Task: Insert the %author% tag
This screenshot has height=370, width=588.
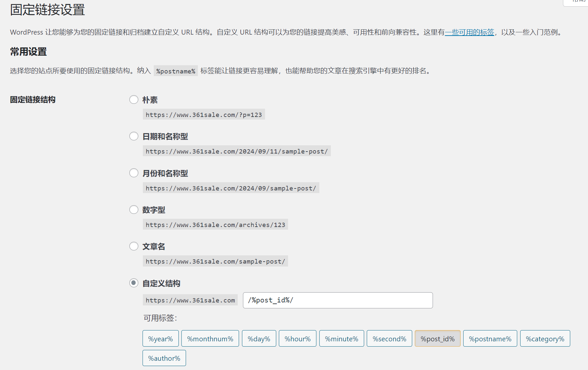Action: point(164,358)
